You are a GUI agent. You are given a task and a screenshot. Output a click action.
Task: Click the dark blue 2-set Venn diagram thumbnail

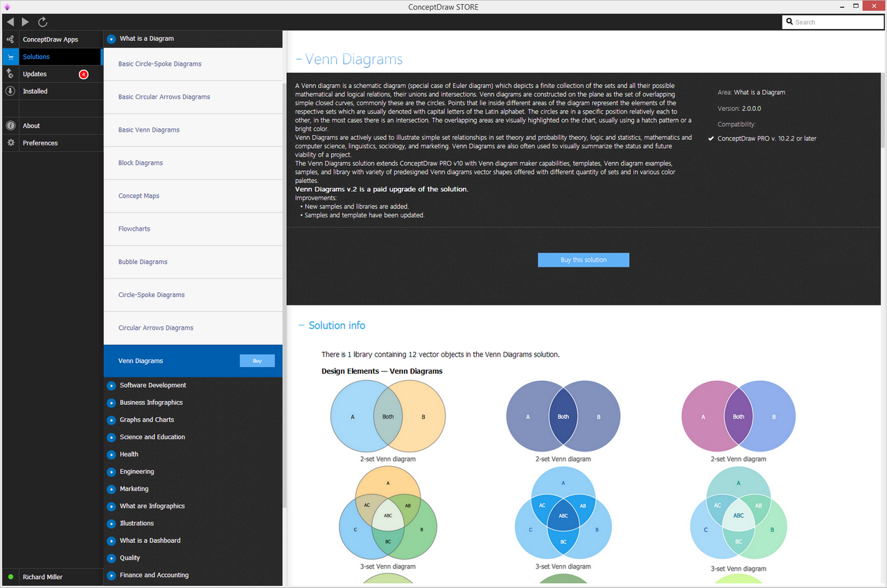tap(563, 418)
